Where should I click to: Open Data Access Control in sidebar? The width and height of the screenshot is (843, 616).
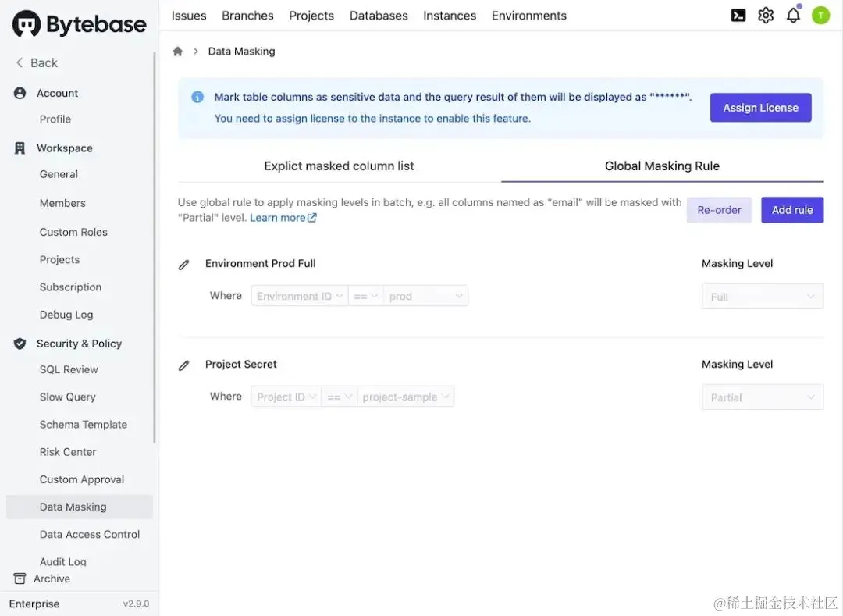[89, 534]
